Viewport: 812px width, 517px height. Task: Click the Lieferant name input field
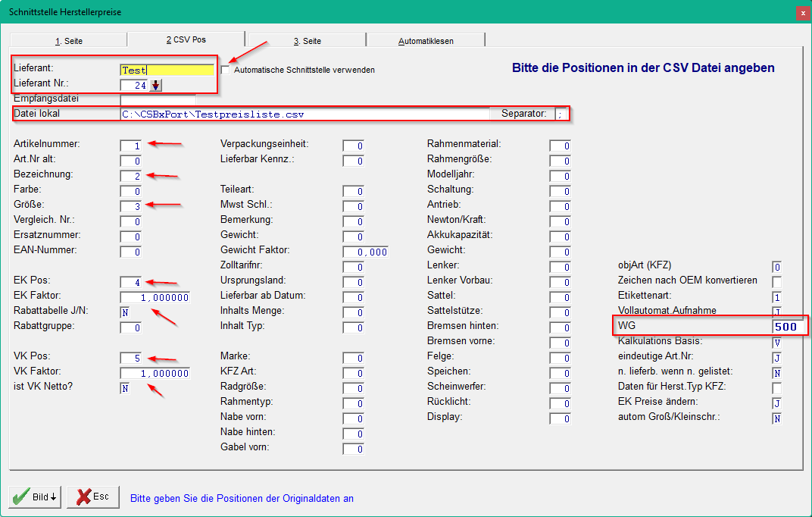tap(167, 70)
